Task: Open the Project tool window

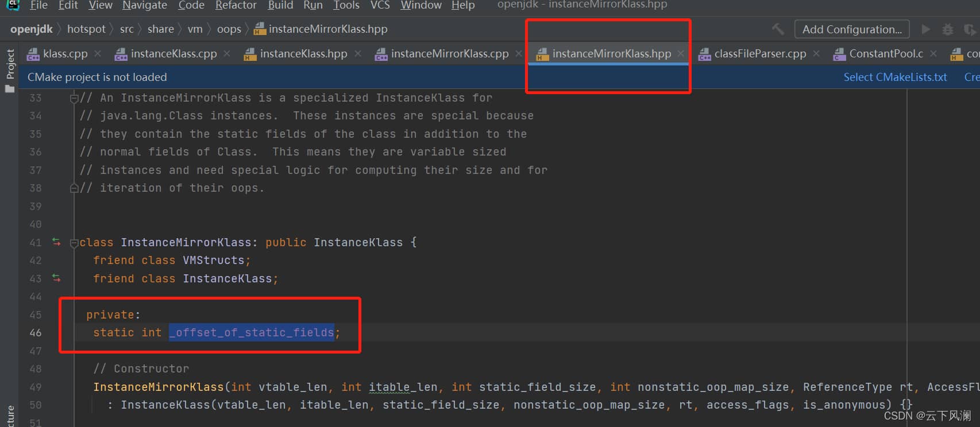Action: click(10, 70)
